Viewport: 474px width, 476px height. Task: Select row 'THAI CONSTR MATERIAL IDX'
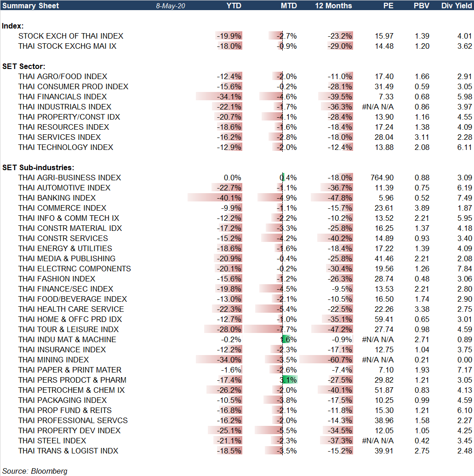point(237,228)
